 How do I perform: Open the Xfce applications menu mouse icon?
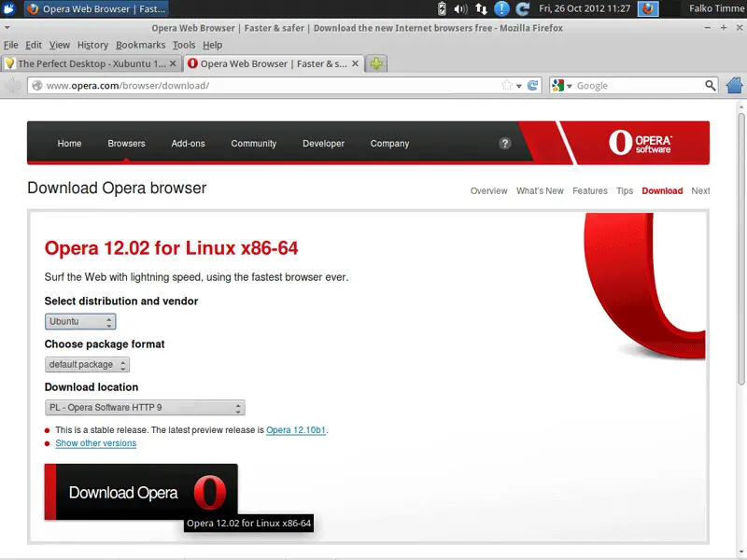(x=9, y=8)
